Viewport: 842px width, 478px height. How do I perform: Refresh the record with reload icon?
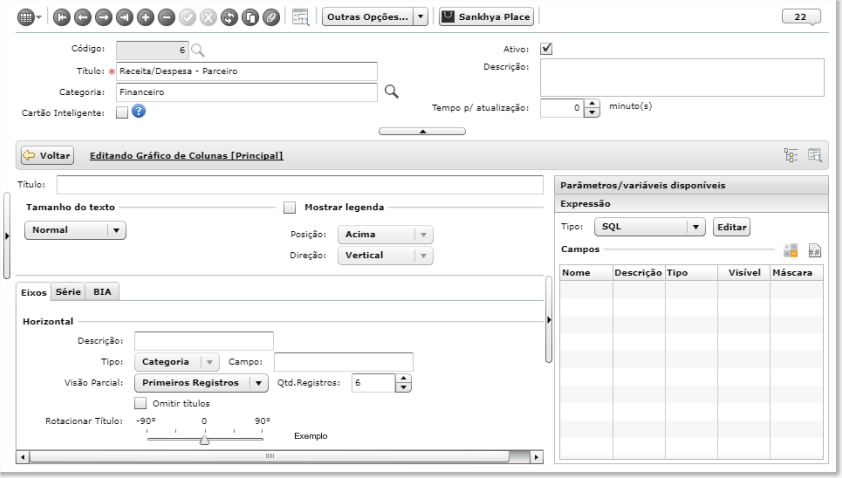229,18
